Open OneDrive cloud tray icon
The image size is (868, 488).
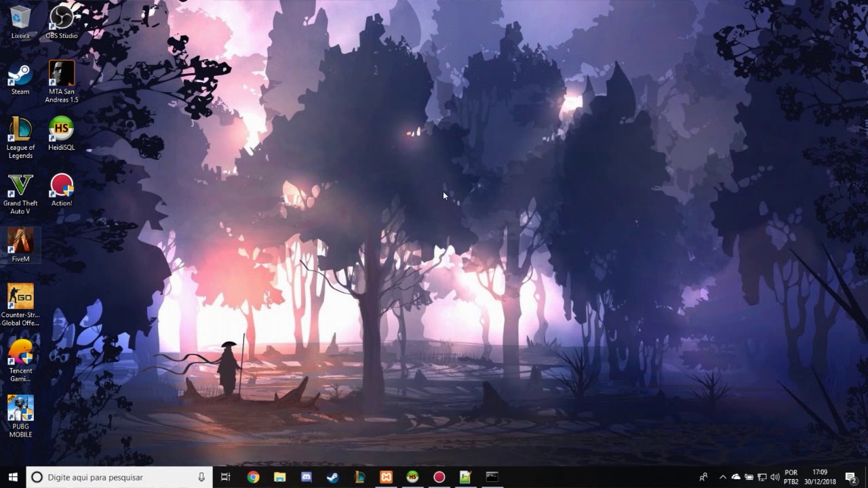click(736, 477)
